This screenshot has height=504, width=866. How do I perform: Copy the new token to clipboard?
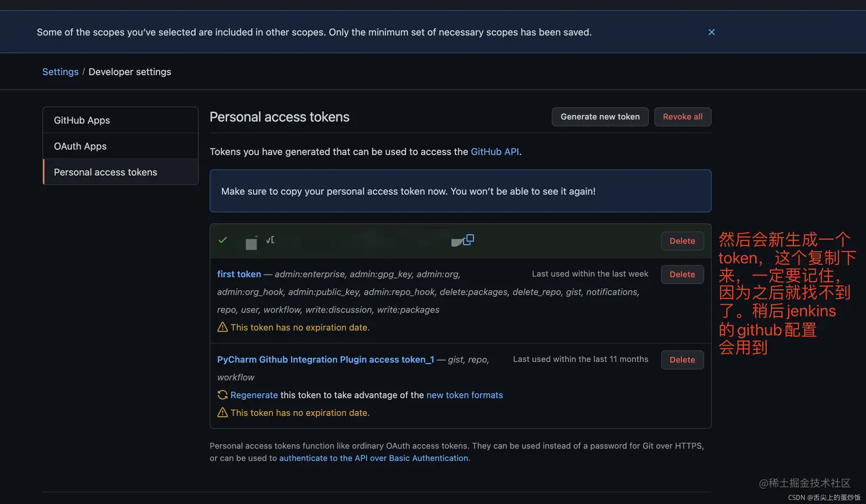[x=469, y=240]
